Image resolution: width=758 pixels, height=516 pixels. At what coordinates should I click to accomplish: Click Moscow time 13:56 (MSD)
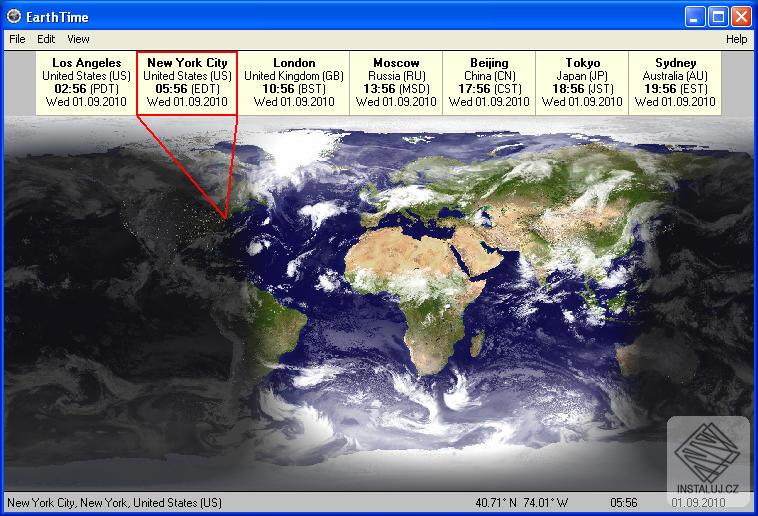[396, 89]
